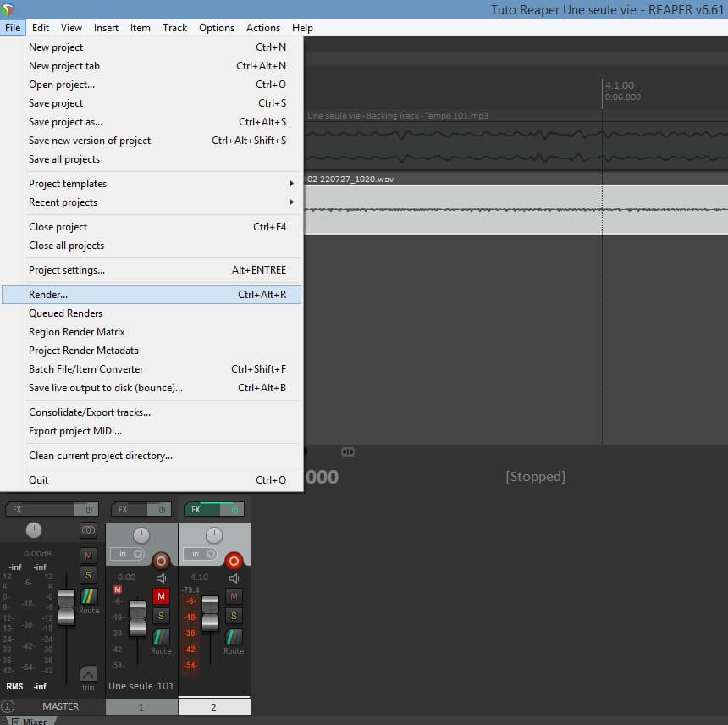Screen dimensions: 728x725
Task: Mute track 2
Action: (234, 596)
